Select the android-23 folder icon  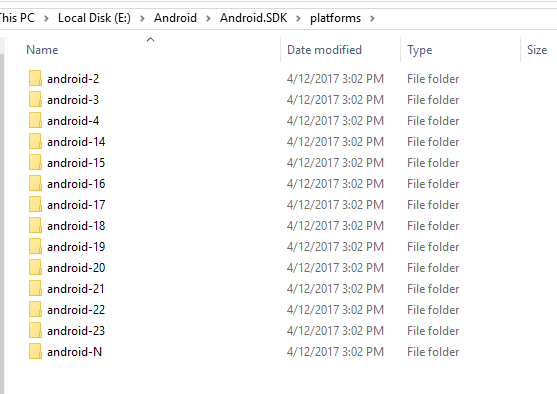tap(35, 330)
